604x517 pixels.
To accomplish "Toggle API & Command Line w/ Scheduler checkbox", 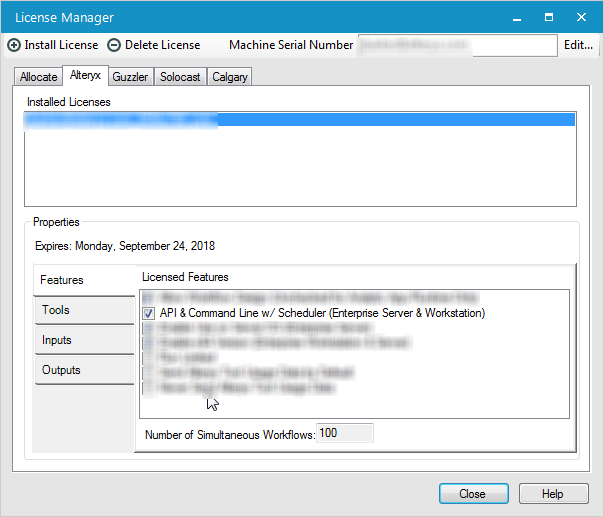I will click(x=149, y=313).
